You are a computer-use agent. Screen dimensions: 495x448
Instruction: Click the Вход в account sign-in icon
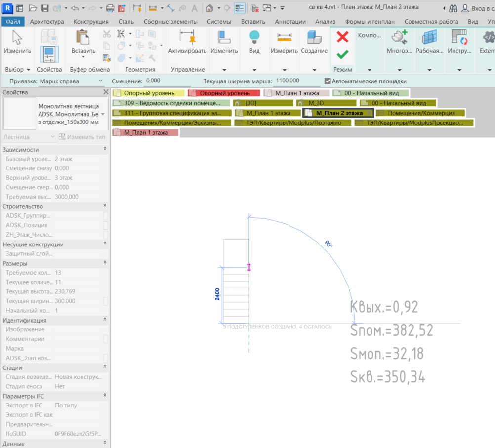[465, 8]
